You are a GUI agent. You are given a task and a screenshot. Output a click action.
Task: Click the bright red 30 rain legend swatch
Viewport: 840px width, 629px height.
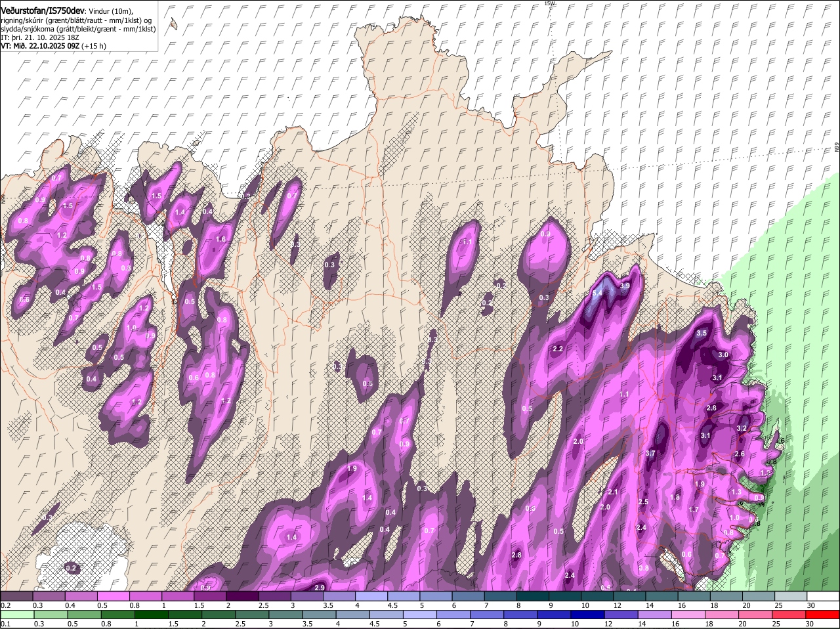823,615
